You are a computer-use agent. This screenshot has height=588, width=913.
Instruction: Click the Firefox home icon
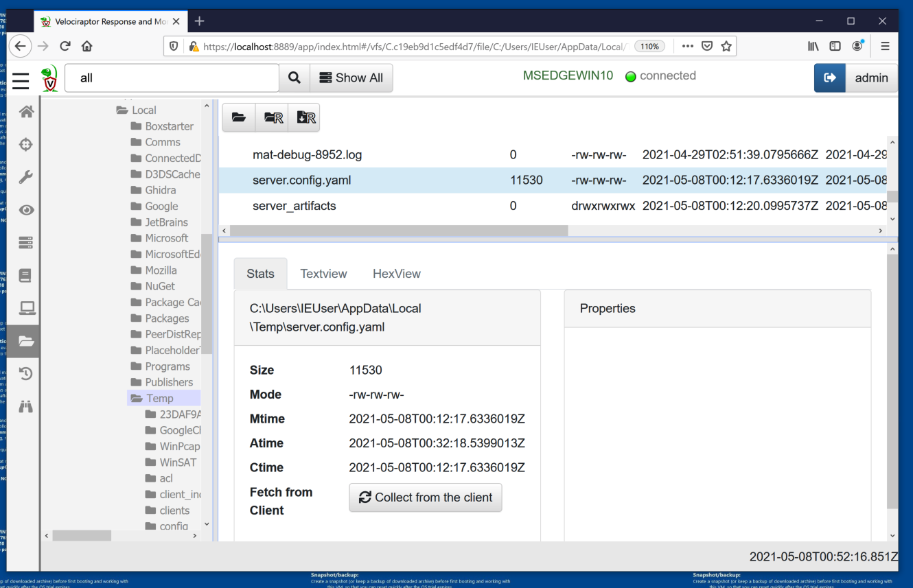[x=86, y=47]
